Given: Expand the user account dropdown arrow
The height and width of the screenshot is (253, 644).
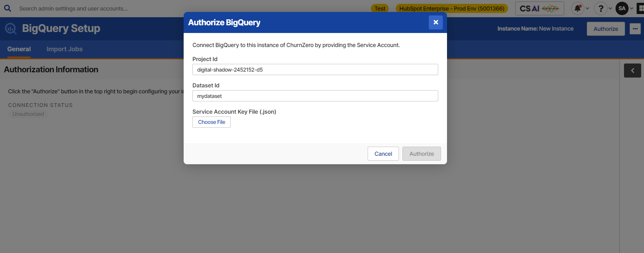Looking at the screenshot, I should tap(631, 8).
